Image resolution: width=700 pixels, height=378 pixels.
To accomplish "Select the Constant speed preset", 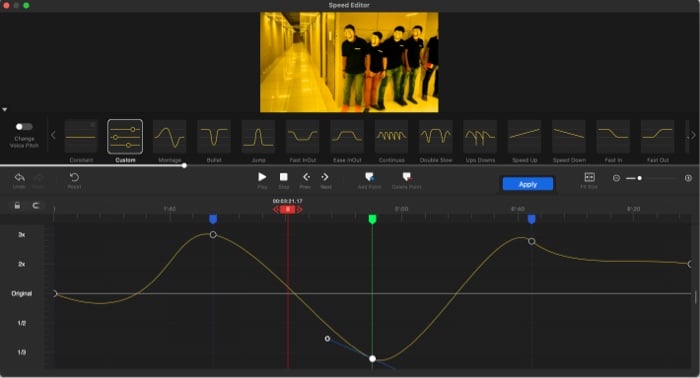I will (x=81, y=137).
